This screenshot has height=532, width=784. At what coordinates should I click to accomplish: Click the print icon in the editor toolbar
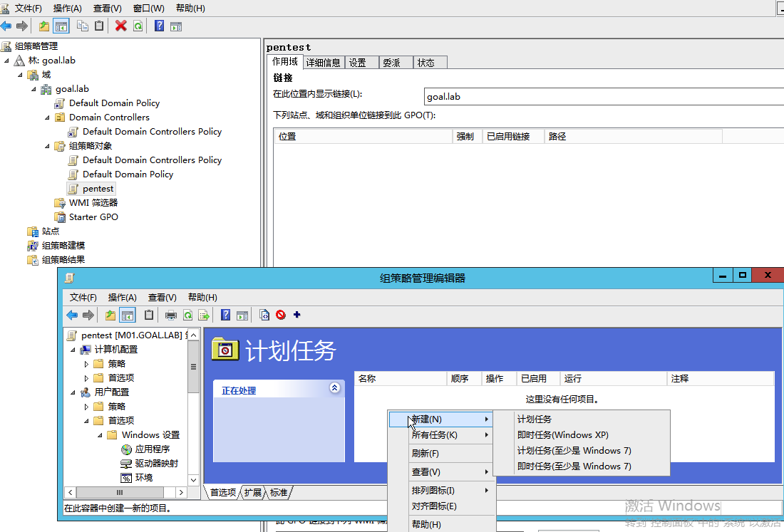pos(171,315)
